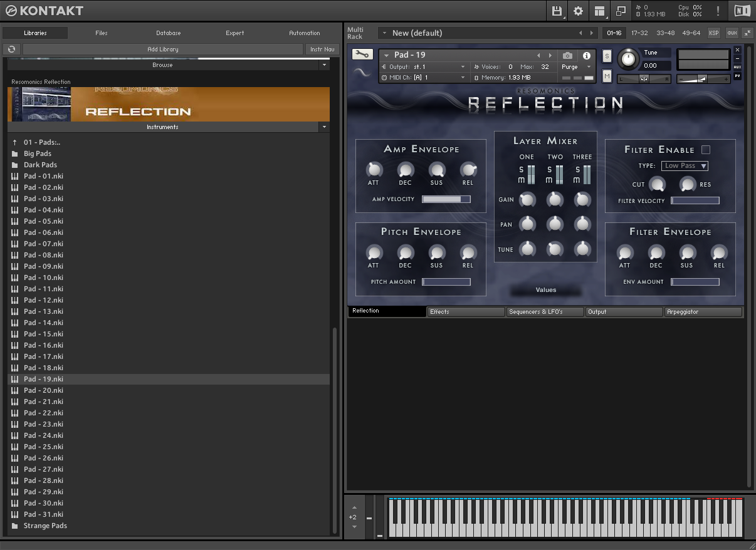Screen dimensions: 756x550
Task: Solo layer TWO in Layer Mixer
Action: [x=550, y=170]
